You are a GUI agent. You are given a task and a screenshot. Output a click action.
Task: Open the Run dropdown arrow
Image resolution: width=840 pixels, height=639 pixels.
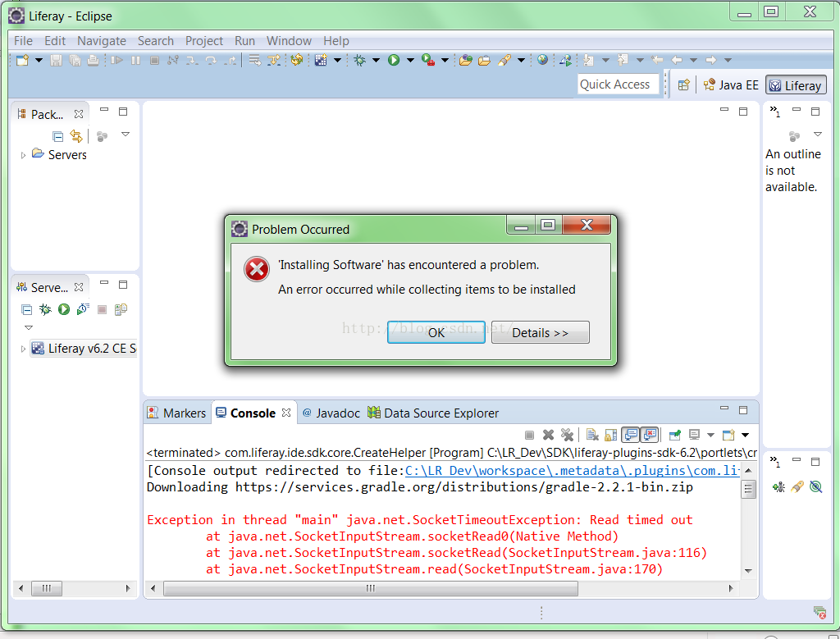click(410, 60)
